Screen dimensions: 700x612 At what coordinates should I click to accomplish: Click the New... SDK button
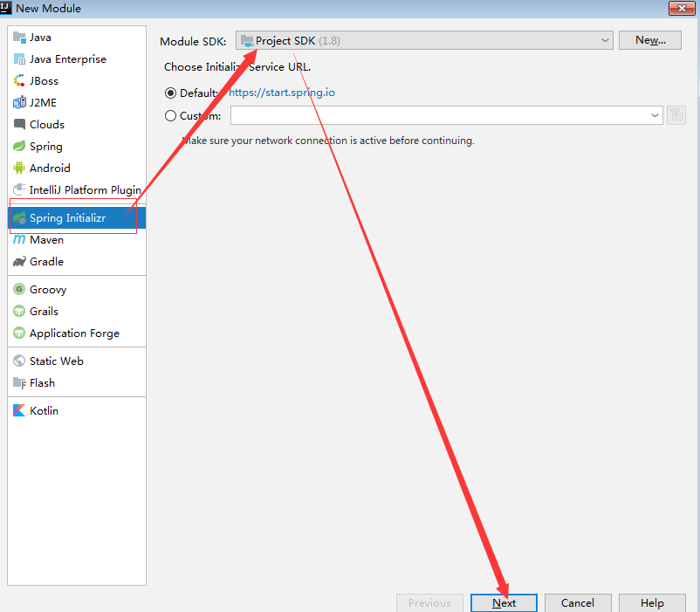[650, 40]
